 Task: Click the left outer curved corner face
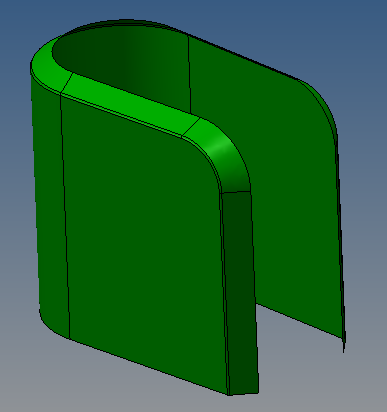[50, 200]
